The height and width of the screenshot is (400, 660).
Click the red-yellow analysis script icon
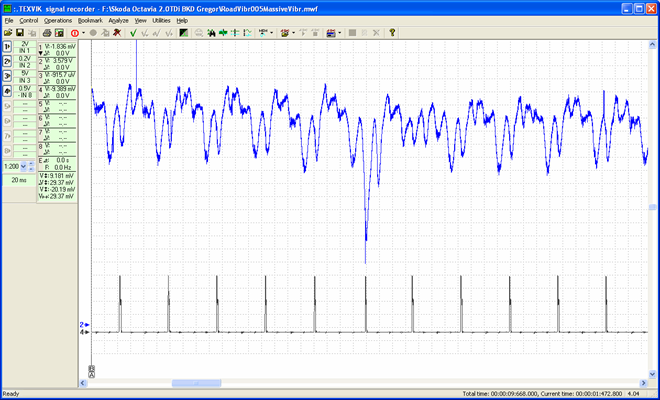[285, 33]
